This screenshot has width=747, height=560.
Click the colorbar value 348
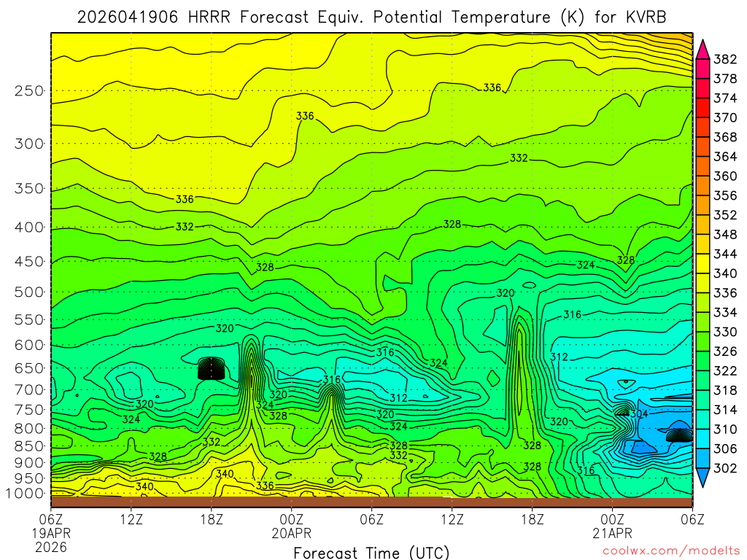click(x=724, y=236)
